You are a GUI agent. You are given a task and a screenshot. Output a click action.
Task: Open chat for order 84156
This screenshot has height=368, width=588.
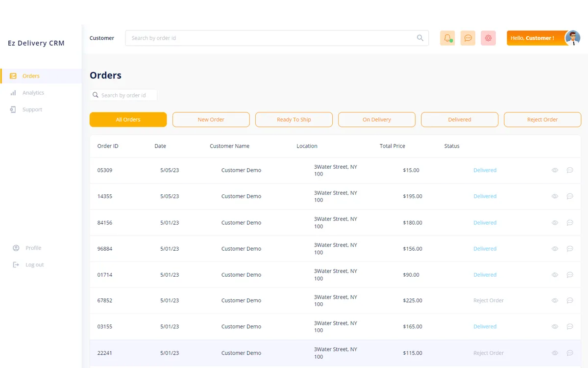[570, 223]
